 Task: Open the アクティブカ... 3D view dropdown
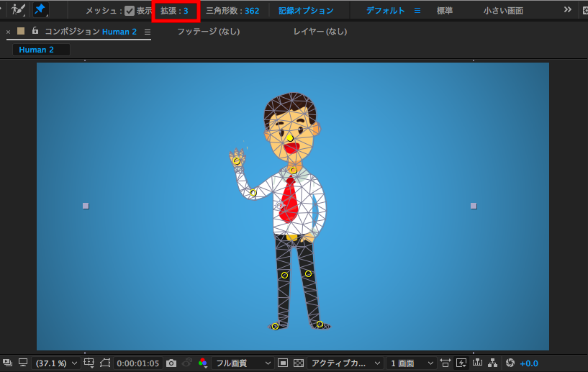click(345, 363)
